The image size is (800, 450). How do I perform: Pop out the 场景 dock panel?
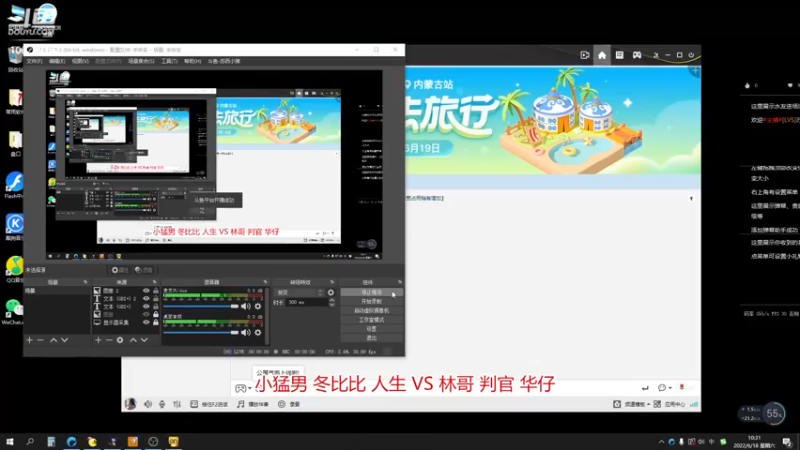point(85,282)
